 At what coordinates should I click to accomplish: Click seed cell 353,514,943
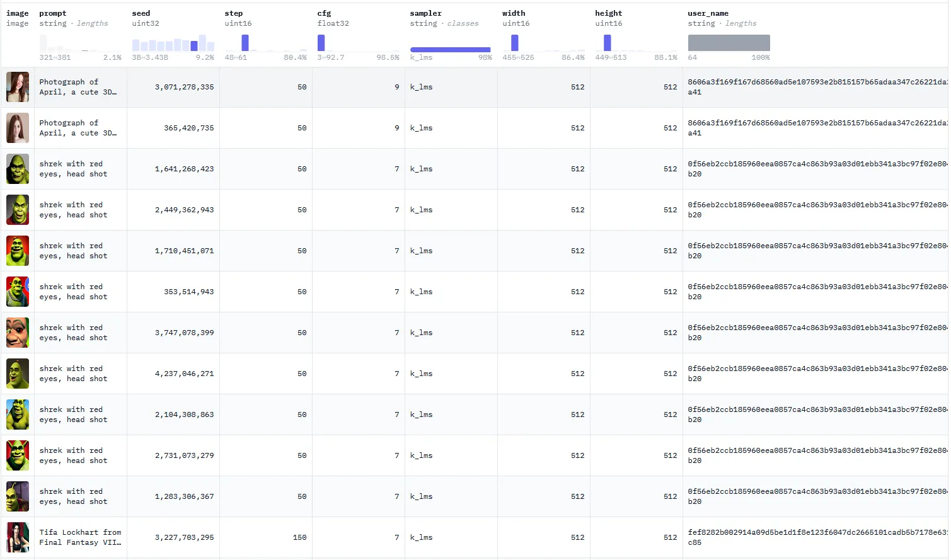[189, 292]
